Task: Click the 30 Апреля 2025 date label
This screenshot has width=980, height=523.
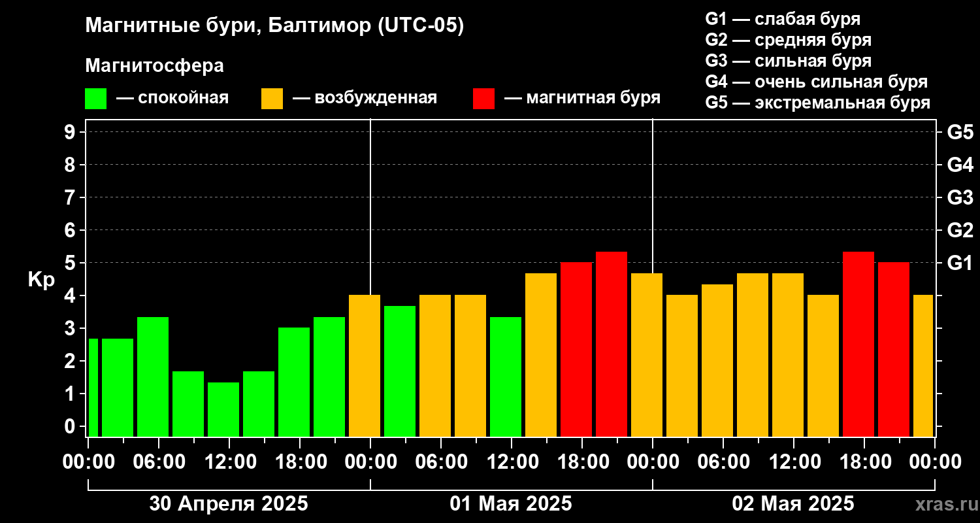Action: (x=229, y=504)
